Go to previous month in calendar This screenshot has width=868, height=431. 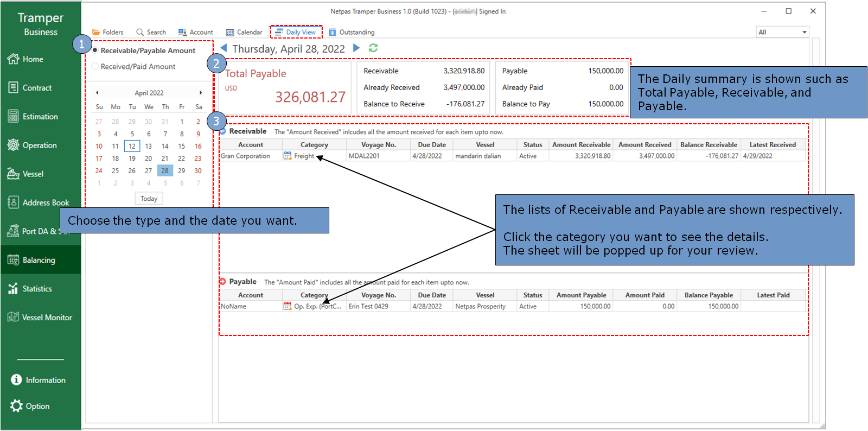click(x=97, y=93)
